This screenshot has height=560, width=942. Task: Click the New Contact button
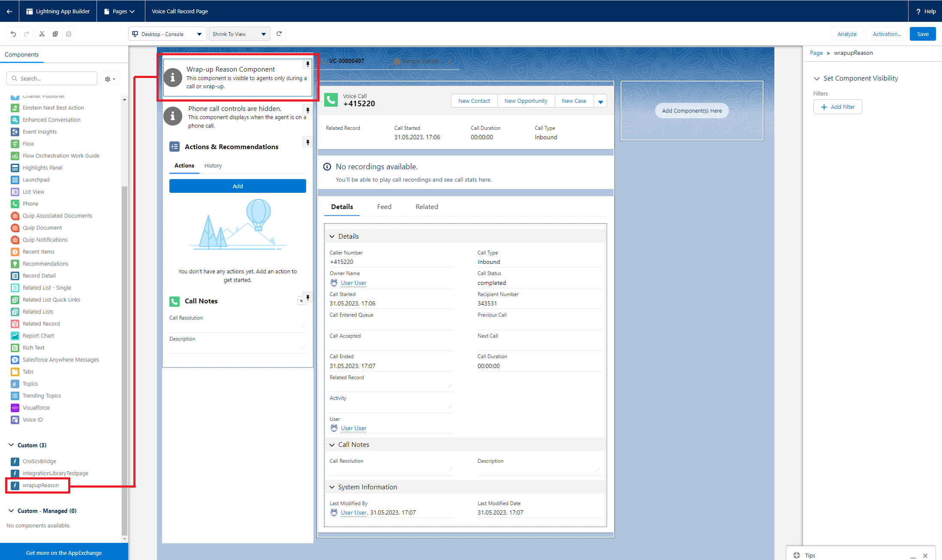point(474,101)
